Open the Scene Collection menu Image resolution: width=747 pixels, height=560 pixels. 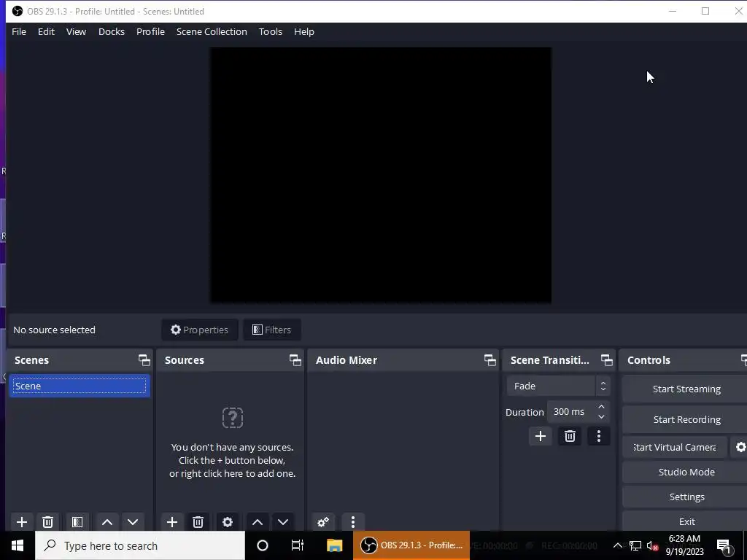point(212,31)
